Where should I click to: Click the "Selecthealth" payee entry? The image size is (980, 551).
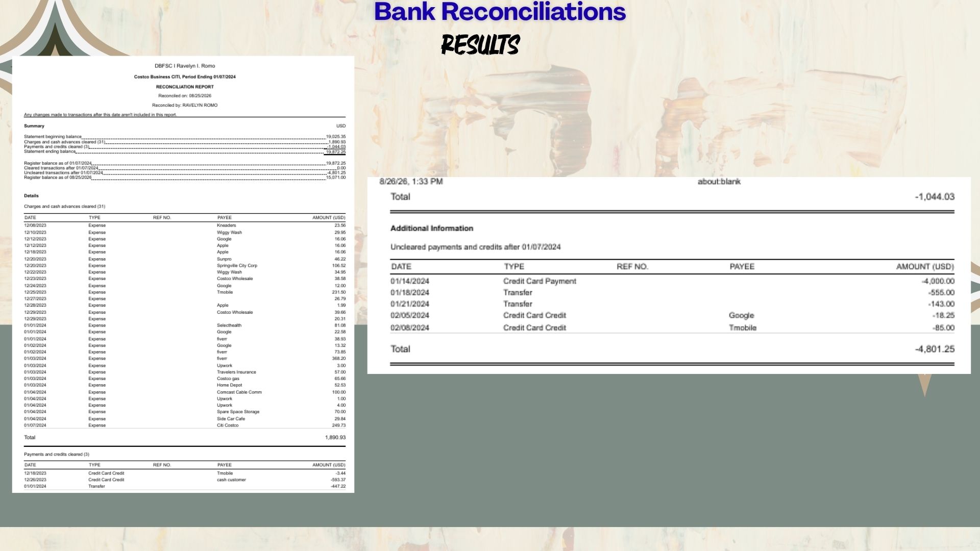tap(229, 325)
